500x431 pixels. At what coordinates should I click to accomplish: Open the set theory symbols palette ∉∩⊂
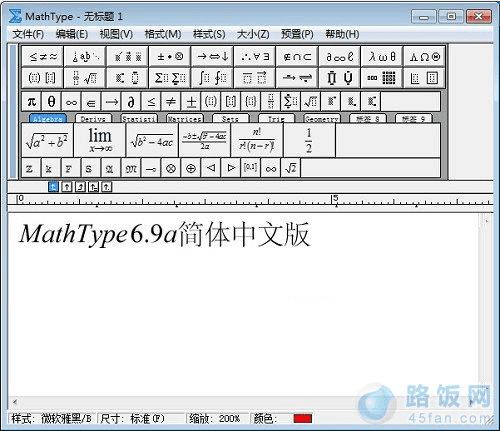(x=297, y=57)
